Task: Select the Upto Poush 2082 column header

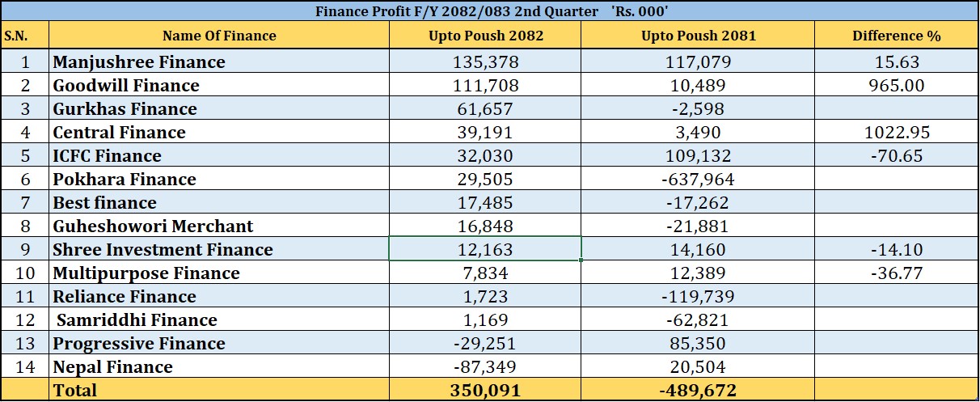Action: [x=485, y=36]
